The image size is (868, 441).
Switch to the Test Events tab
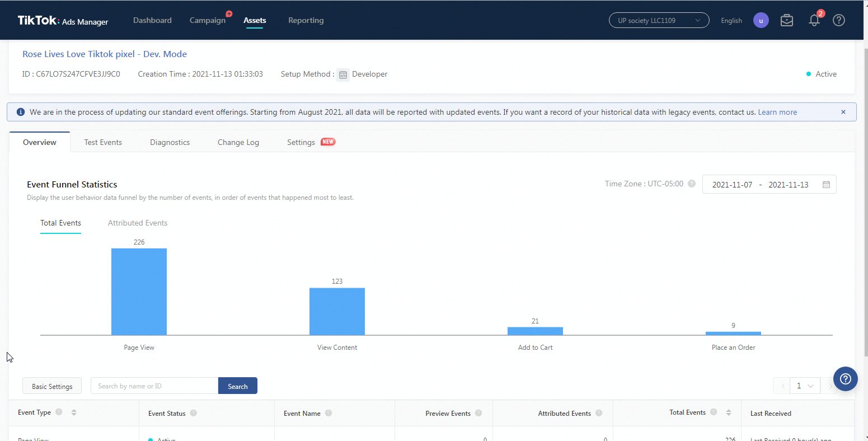[x=103, y=142]
